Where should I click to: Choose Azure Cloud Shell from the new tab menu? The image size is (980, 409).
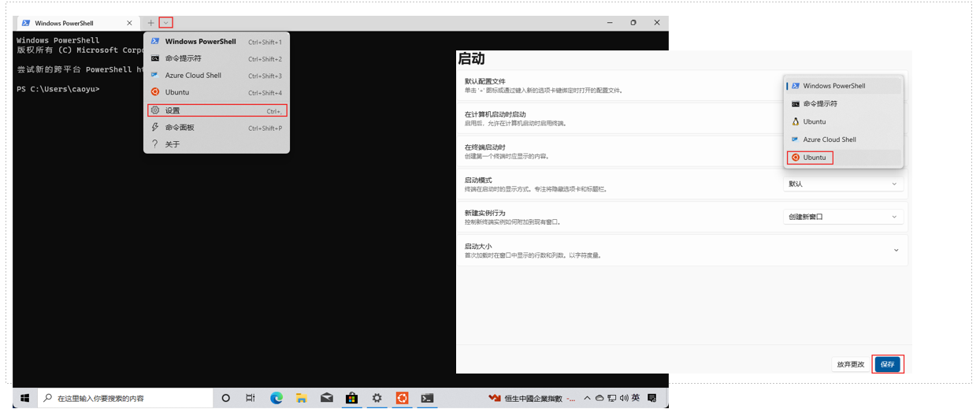pyautogui.click(x=216, y=76)
